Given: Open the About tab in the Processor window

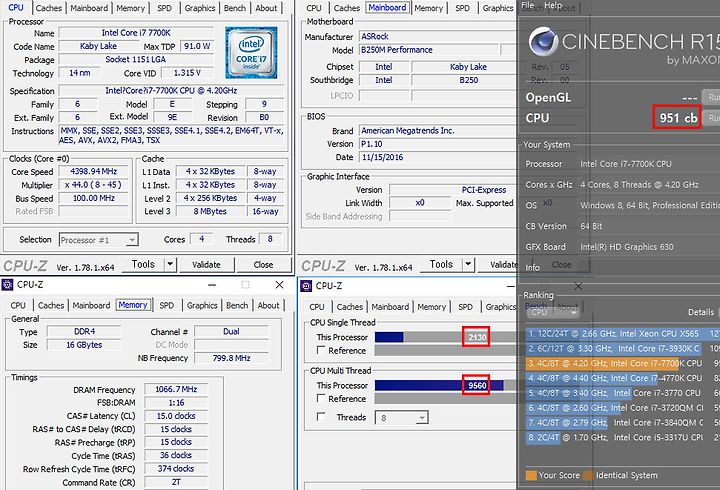Looking at the screenshot, I should [x=266, y=8].
